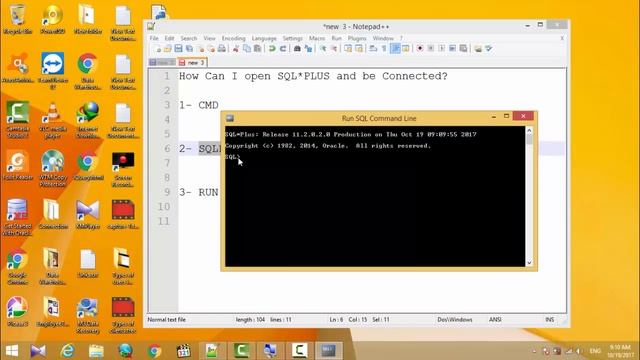Click the ENG language indicator in taskbar
640x360 pixels.
point(595,351)
